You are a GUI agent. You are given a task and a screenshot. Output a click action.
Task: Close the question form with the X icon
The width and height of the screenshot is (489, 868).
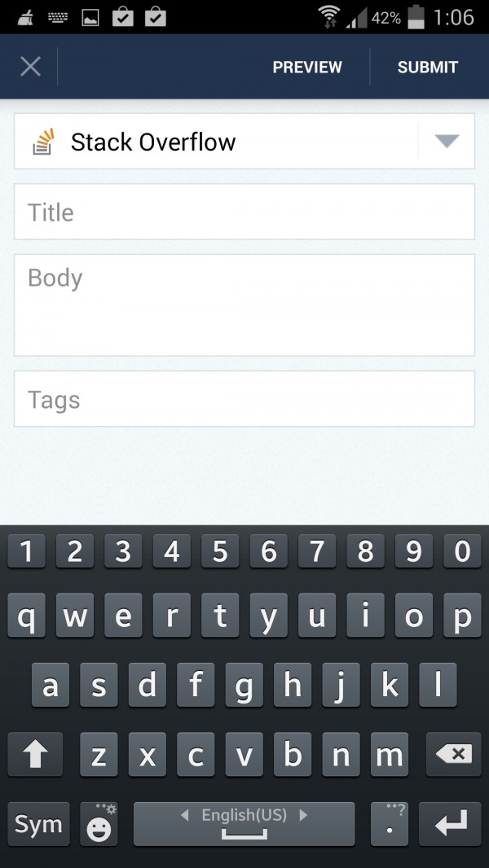[x=30, y=67]
